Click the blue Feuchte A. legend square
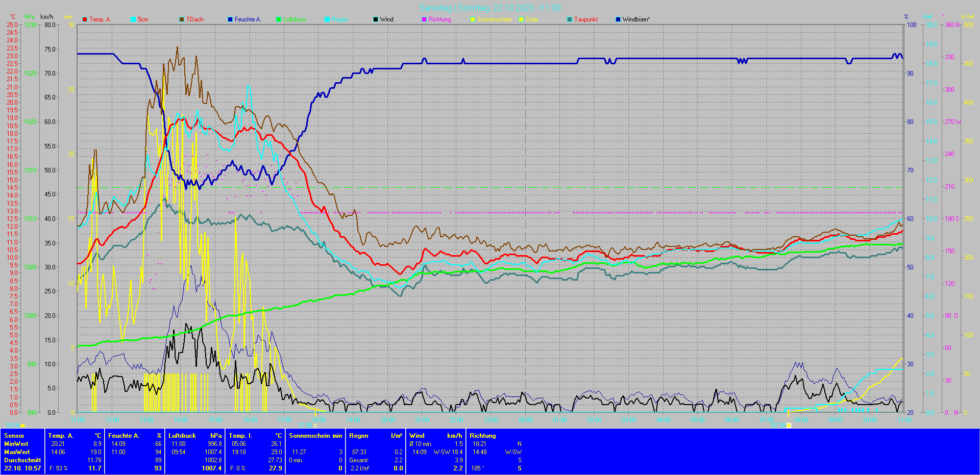This screenshot has height=475, width=980. [230, 19]
